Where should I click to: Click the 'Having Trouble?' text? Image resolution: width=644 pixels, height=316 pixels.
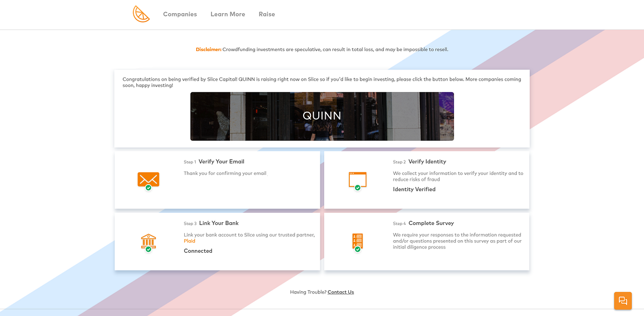[x=308, y=292]
